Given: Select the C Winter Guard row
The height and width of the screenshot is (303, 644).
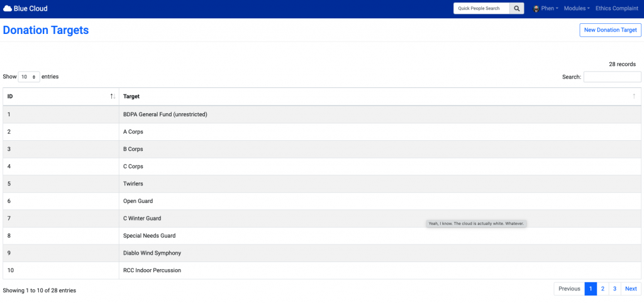Looking at the screenshot, I should coord(322,218).
